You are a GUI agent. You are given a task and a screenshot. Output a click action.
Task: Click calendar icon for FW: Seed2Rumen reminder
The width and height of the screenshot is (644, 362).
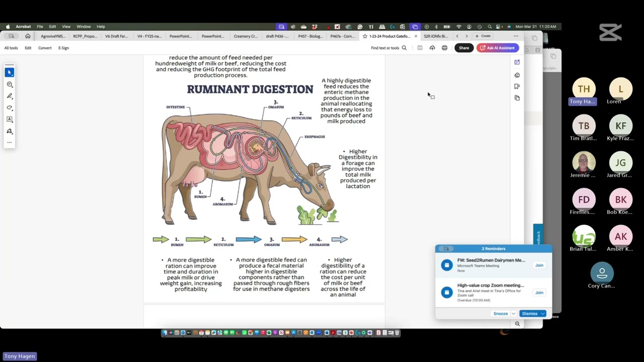[447, 265]
